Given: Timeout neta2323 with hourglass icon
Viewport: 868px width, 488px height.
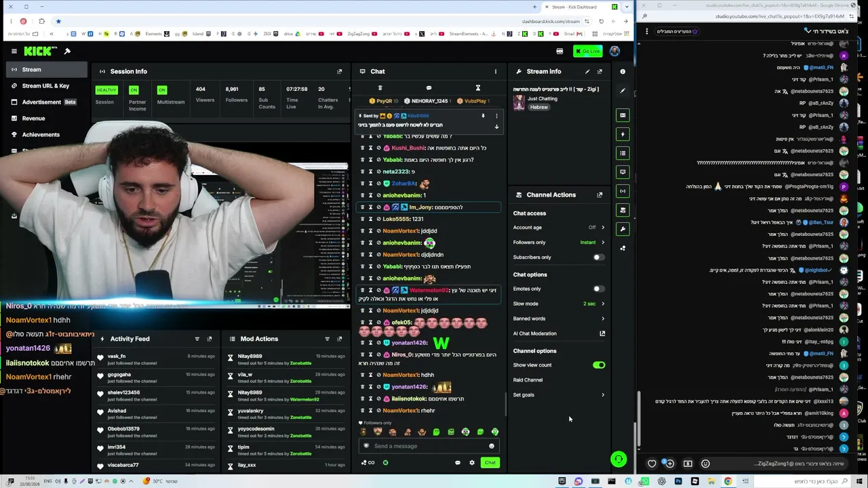Looking at the screenshot, I should [370, 172].
